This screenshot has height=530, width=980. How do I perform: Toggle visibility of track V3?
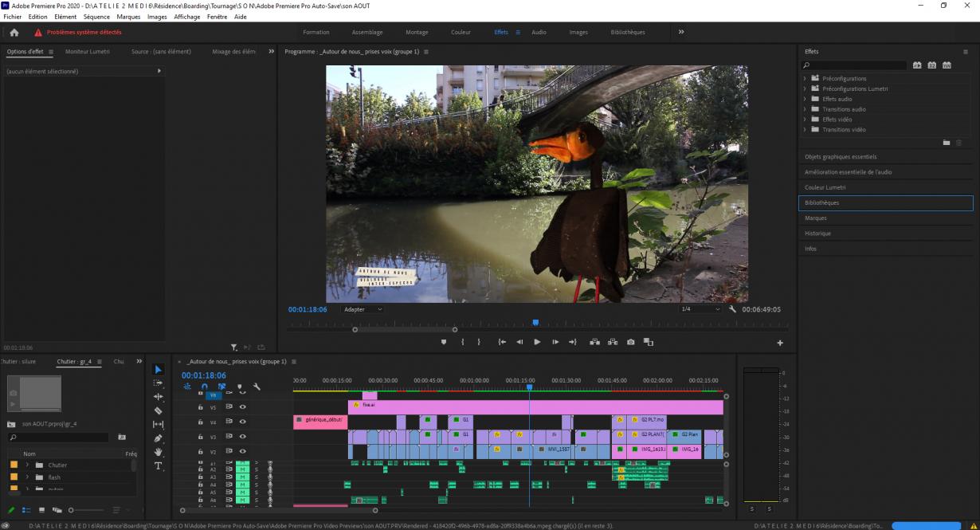point(242,437)
